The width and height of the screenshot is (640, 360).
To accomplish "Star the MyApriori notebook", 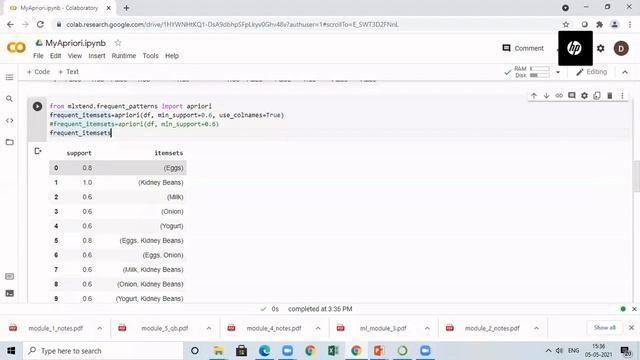I will [118, 43].
